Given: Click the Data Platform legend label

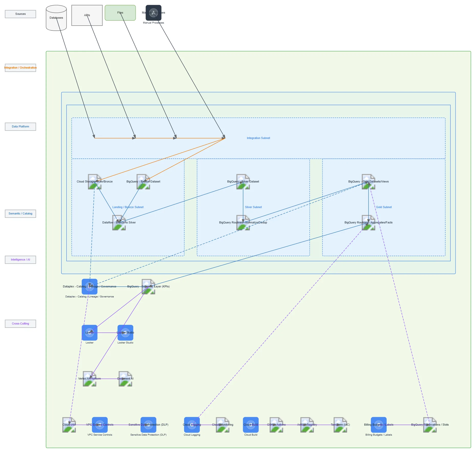Looking at the screenshot, I should click(20, 127).
